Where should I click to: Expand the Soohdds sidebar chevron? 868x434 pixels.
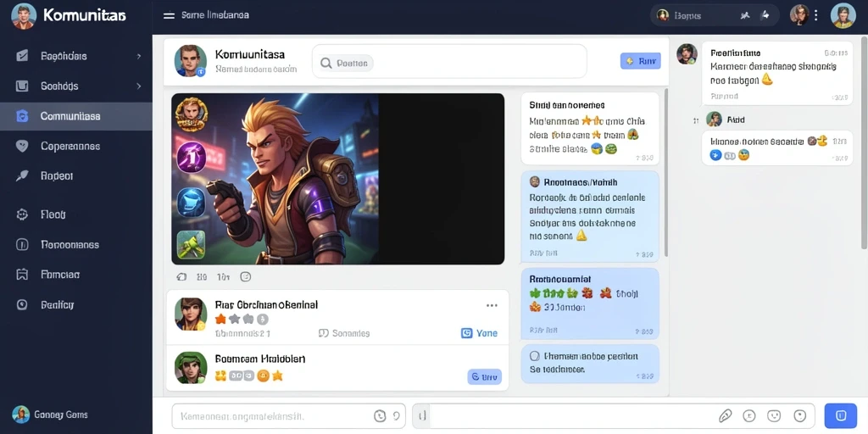[139, 86]
